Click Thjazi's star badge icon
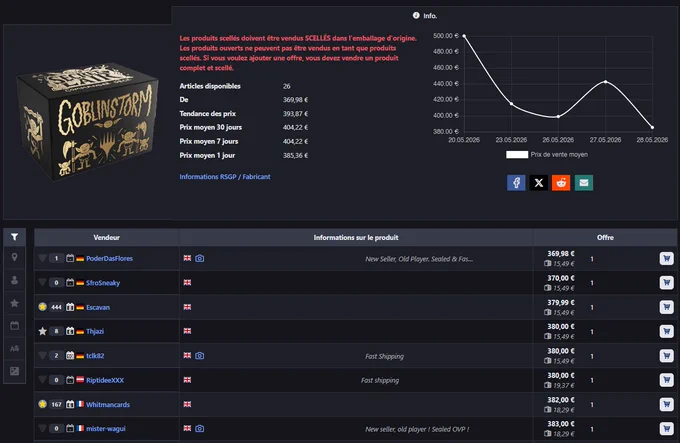The image size is (680, 443). (42, 331)
